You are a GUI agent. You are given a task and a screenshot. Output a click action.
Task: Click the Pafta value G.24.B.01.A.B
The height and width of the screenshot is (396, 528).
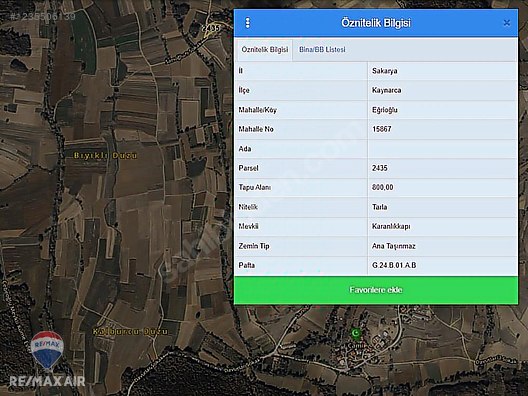click(x=394, y=265)
